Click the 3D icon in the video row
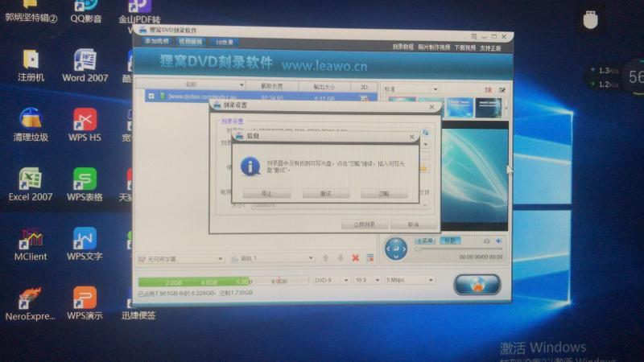 point(364,98)
